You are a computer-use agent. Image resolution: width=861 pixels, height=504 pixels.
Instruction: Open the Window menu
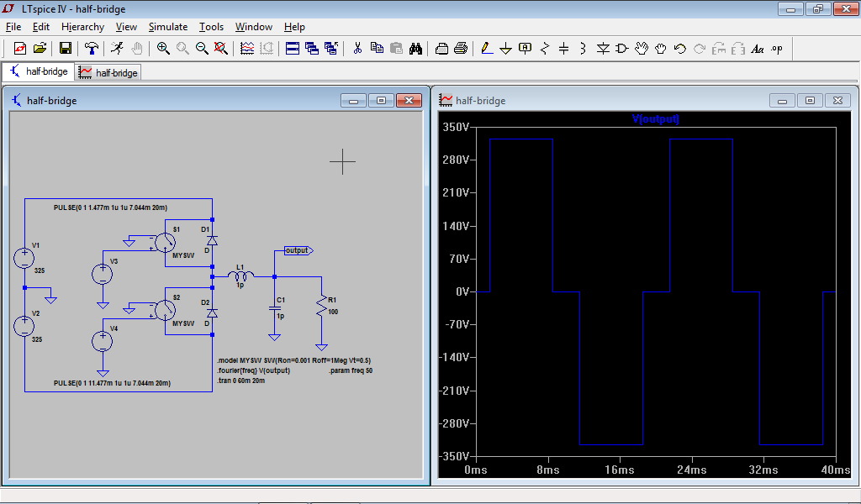[x=254, y=27]
